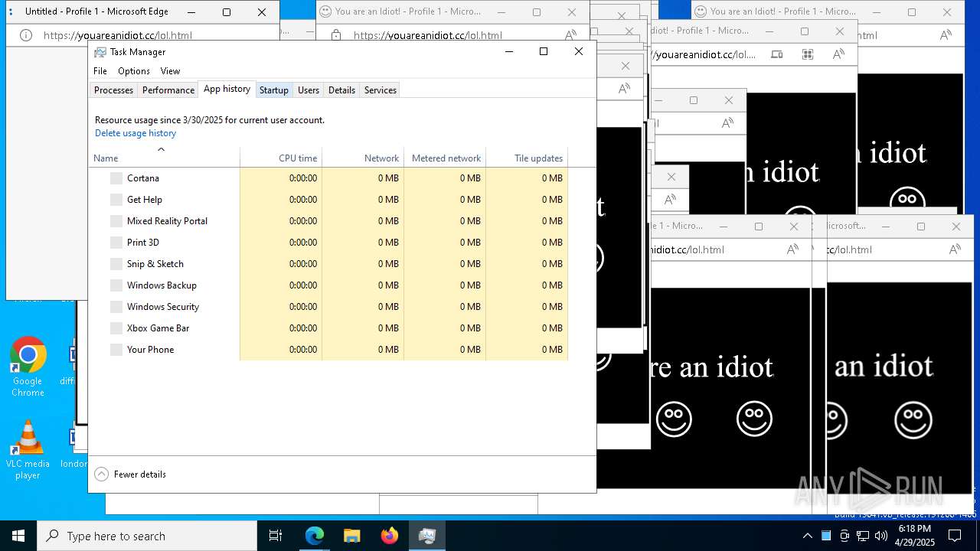The height and width of the screenshot is (551, 980).
Task: Open the notification center icon
Action: pyautogui.click(x=955, y=536)
